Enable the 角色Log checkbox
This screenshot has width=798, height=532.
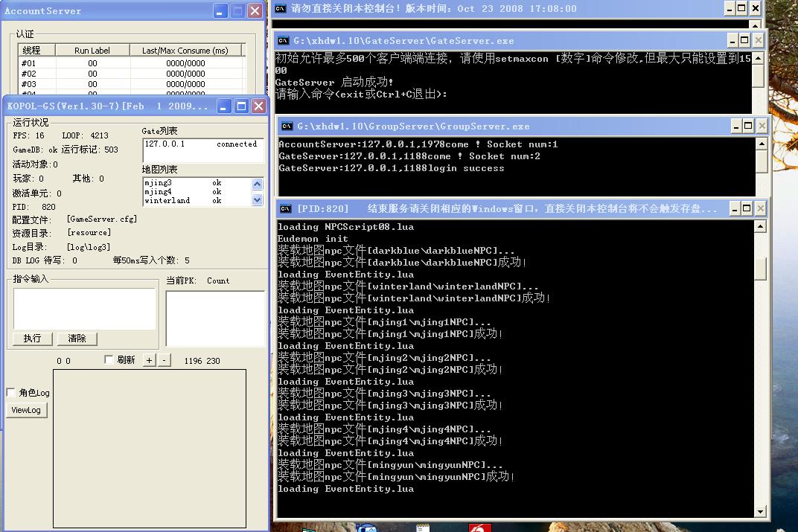point(10,392)
